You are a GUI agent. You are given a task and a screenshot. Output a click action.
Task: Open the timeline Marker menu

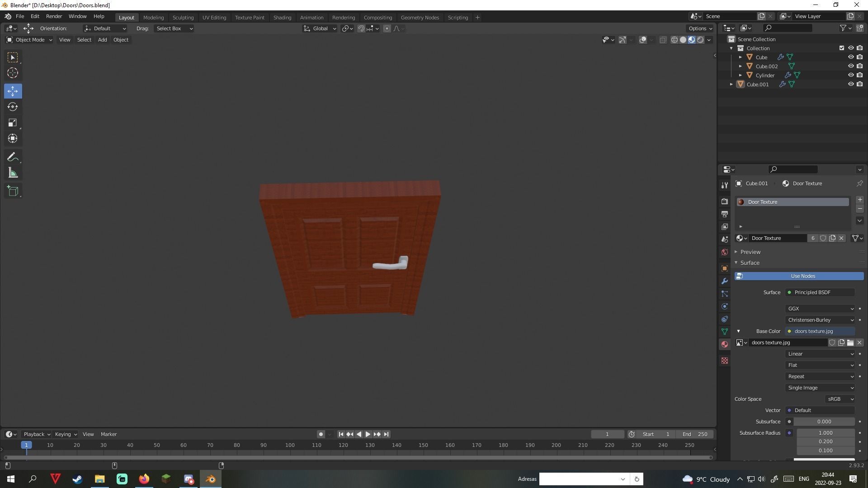[108, 434]
